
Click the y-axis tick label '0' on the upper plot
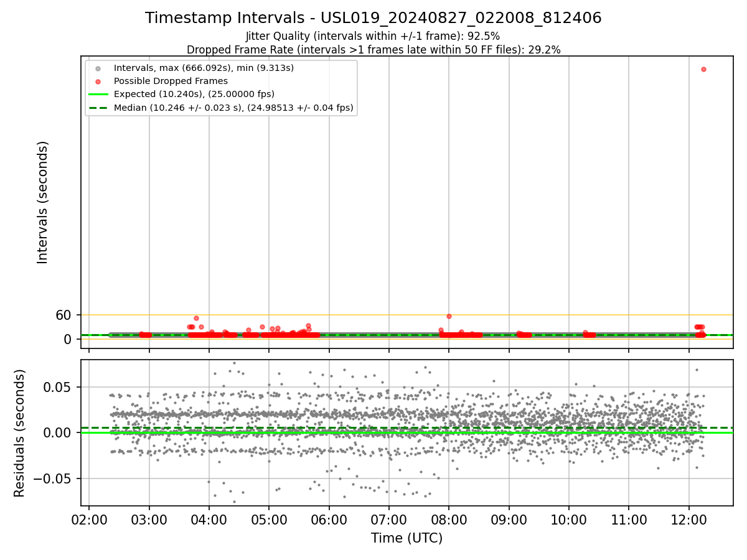coord(68,339)
